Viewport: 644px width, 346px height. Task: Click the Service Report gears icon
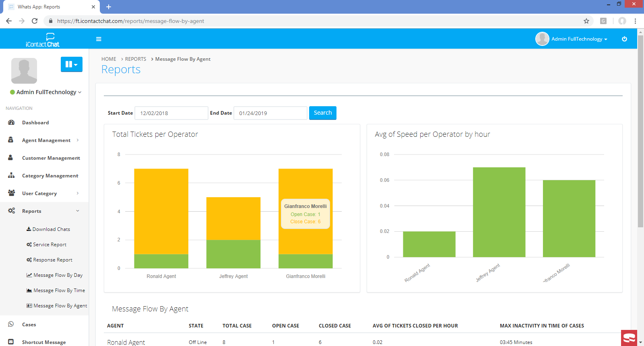(x=29, y=245)
